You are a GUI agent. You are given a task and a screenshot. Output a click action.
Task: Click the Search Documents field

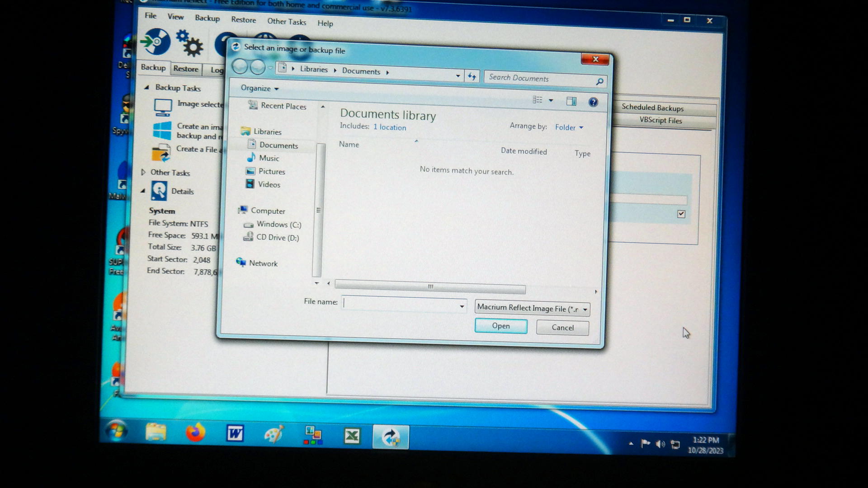click(x=546, y=79)
